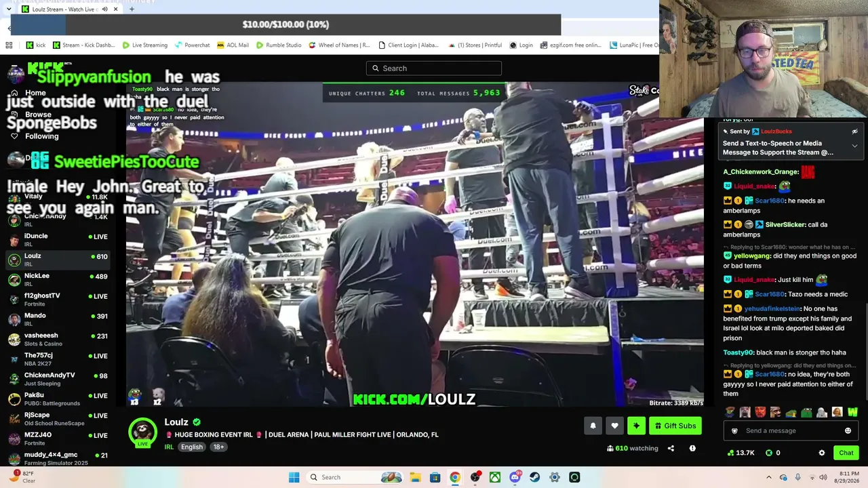Click the shield badge icon in chat box

click(734, 430)
